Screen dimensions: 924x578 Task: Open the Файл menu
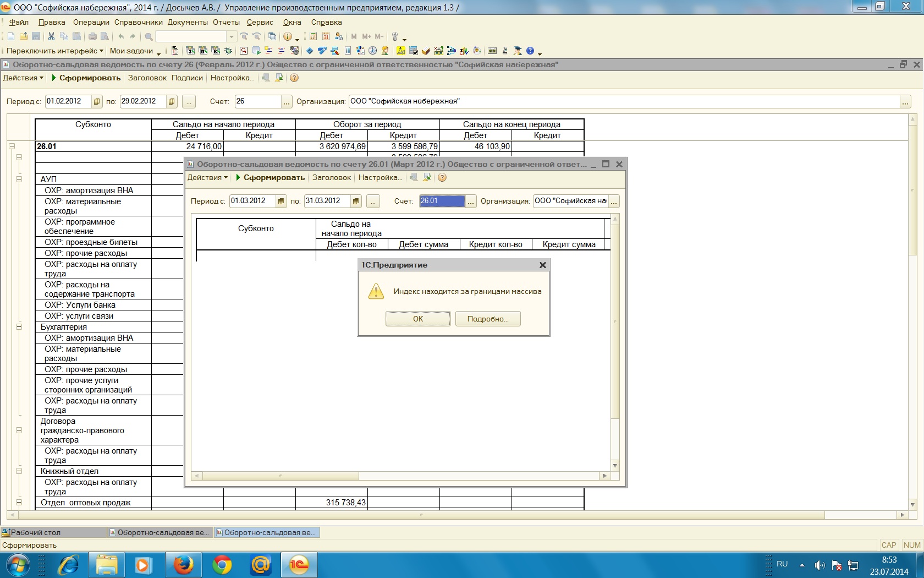point(19,22)
